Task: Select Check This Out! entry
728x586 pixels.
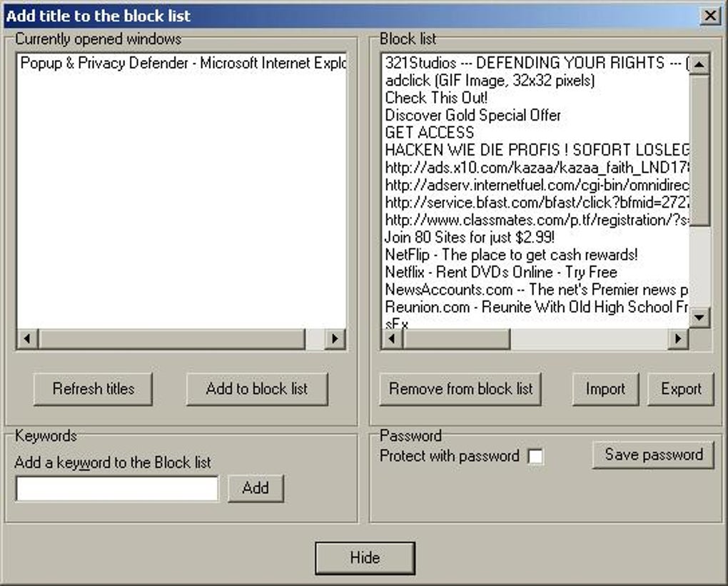Action: point(536,98)
